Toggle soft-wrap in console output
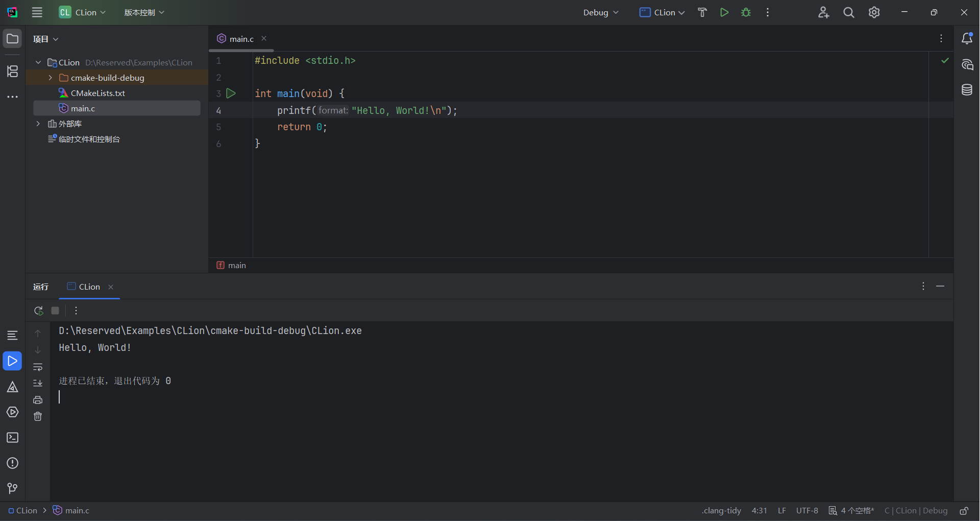 [x=38, y=367]
